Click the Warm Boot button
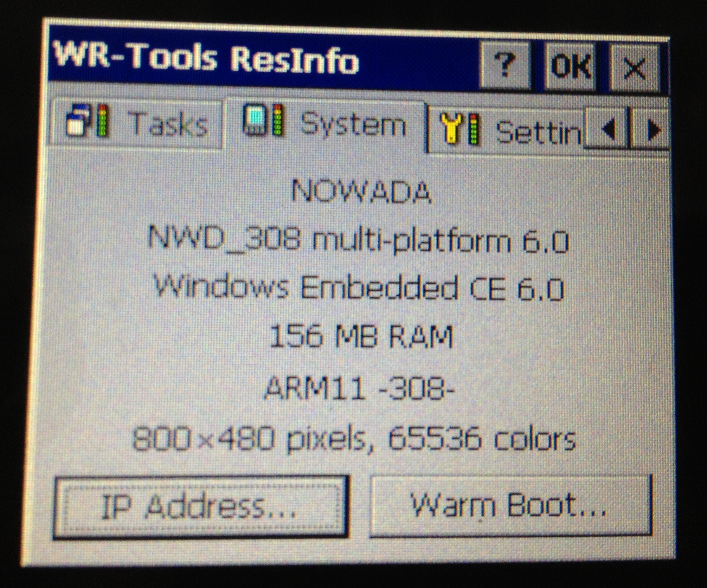The image size is (707, 588). click(x=511, y=505)
